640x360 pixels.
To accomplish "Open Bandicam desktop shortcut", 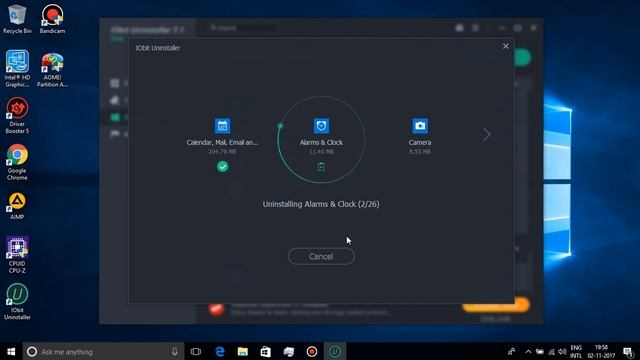I will (52, 19).
